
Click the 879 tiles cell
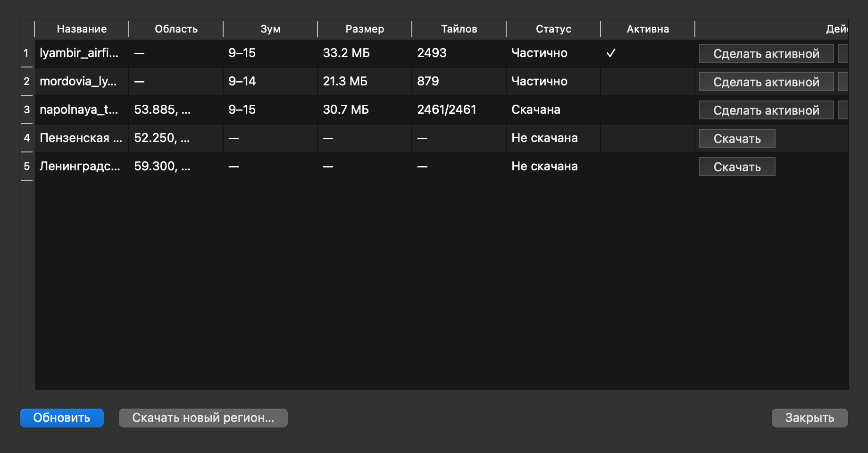pos(459,81)
